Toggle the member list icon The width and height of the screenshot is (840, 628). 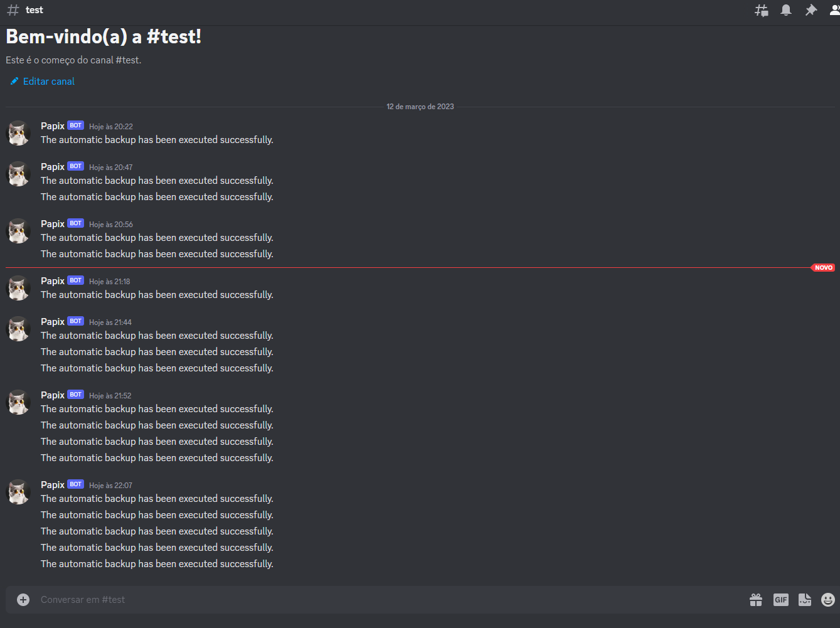tap(834, 10)
